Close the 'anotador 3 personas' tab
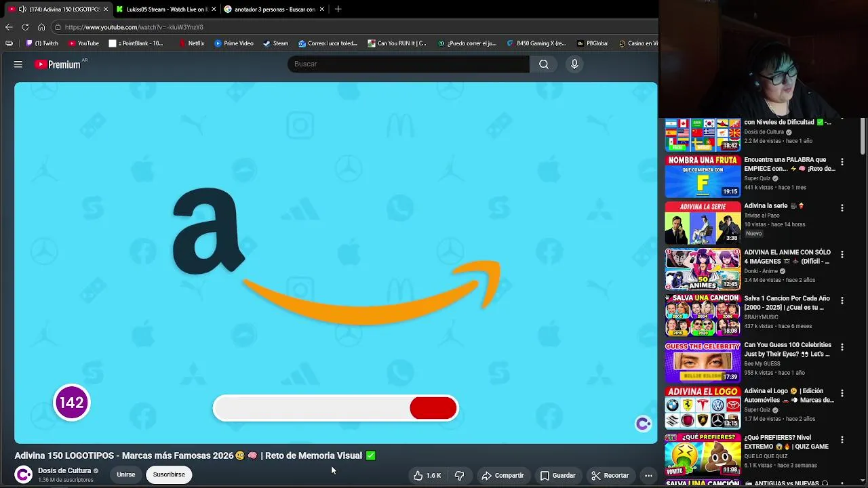Image resolution: width=868 pixels, height=488 pixels. click(x=321, y=9)
